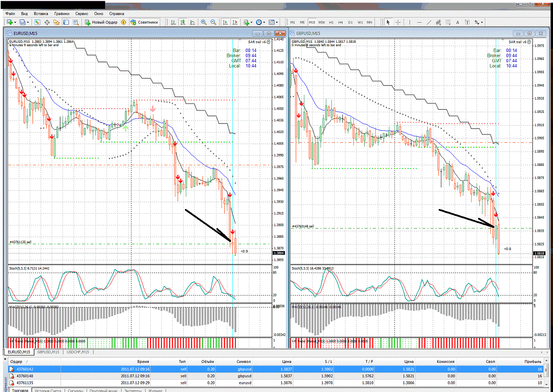The height and width of the screenshot is (392, 553).
Task: Select order row 43760148
Action: [276, 376]
